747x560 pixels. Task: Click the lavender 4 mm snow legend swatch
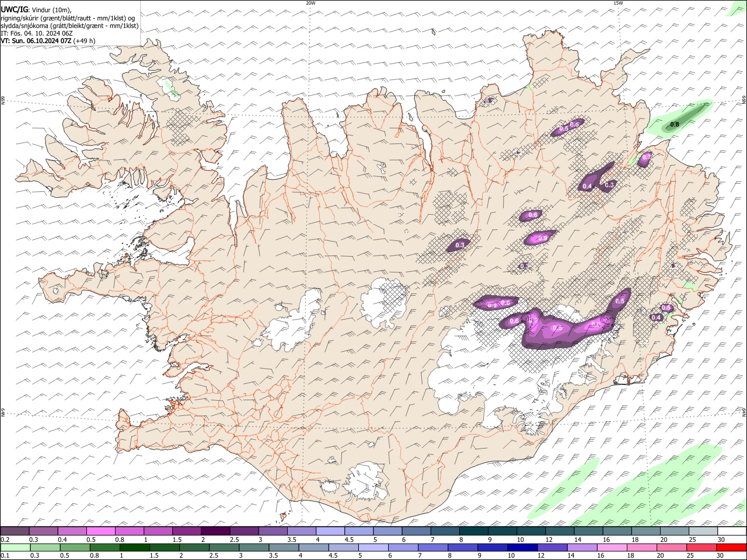(x=330, y=531)
